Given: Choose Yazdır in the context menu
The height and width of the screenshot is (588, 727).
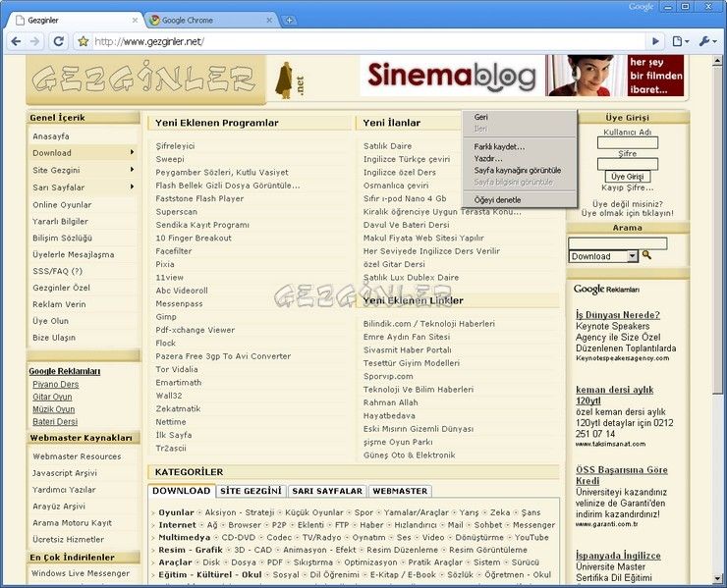Looking at the screenshot, I should (520, 158).
